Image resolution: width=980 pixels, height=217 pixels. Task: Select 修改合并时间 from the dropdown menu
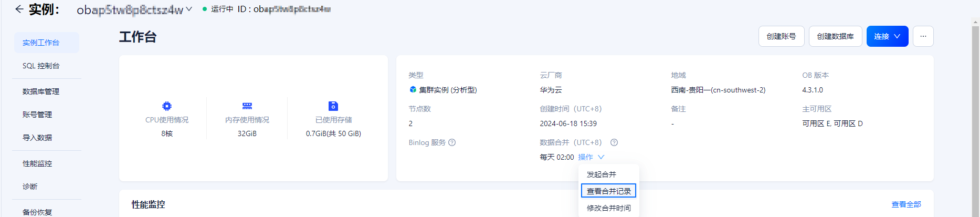click(609, 208)
